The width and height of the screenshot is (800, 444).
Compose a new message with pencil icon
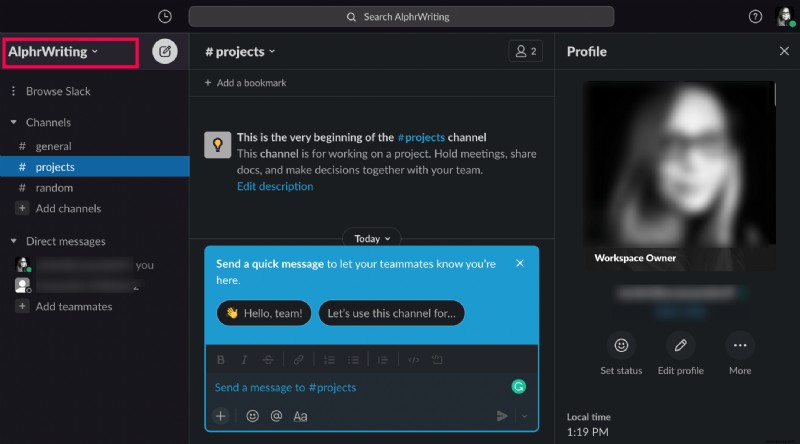click(x=165, y=52)
